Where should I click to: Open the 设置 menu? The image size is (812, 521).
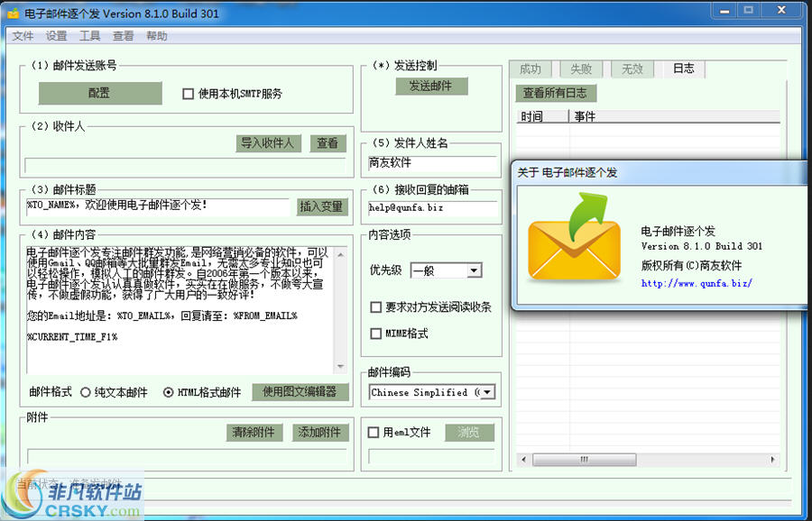coord(57,36)
